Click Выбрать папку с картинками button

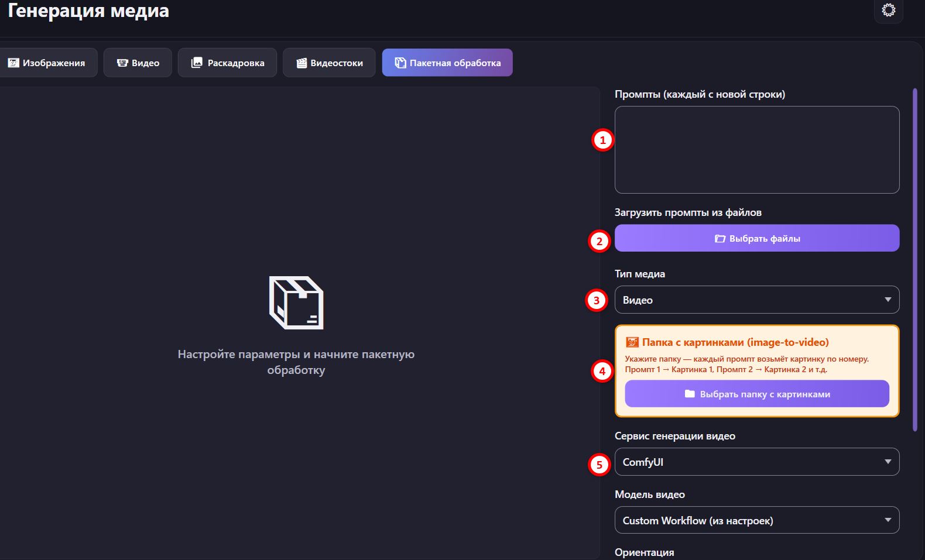click(757, 394)
